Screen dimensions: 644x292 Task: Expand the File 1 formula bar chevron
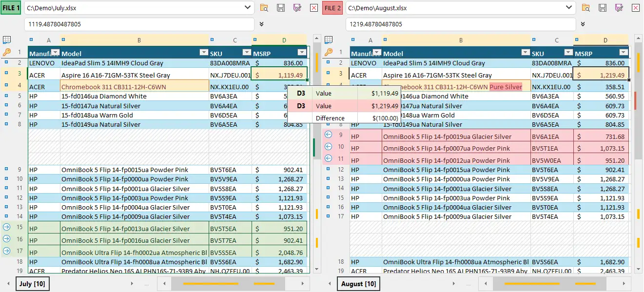(x=261, y=24)
